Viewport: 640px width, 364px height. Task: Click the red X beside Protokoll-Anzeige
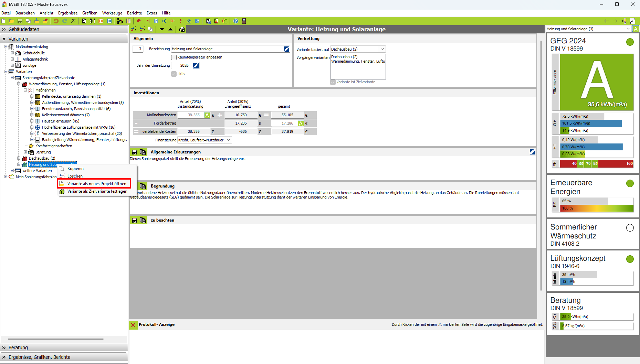[x=133, y=325]
